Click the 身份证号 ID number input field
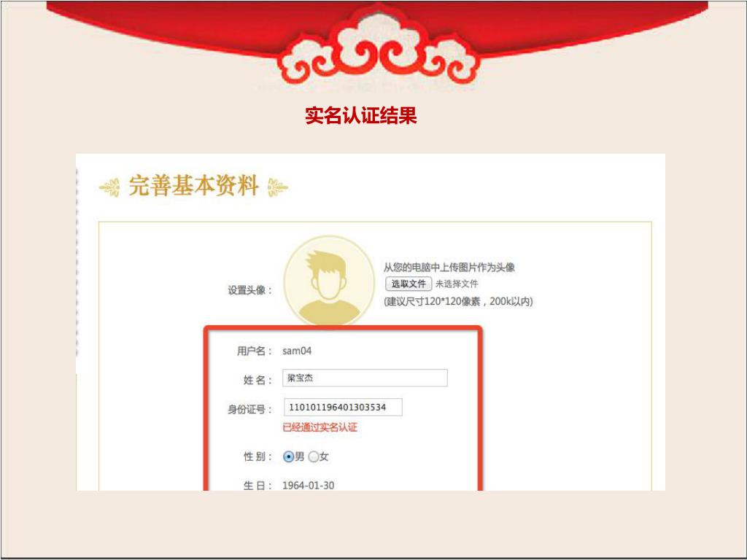Screen dimensions: 747x560 pyautogui.click(x=343, y=407)
